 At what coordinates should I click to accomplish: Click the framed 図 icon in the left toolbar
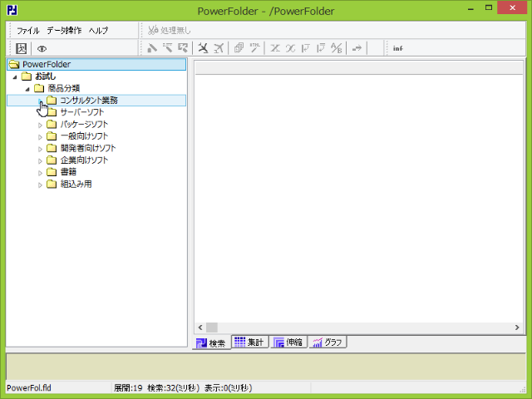click(22, 48)
